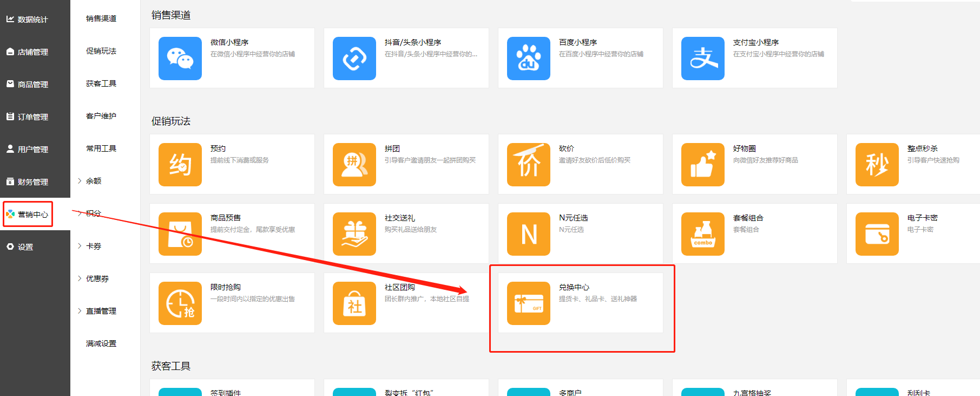
Task: Click the N元任选 card title
Action: click(574, 218)
